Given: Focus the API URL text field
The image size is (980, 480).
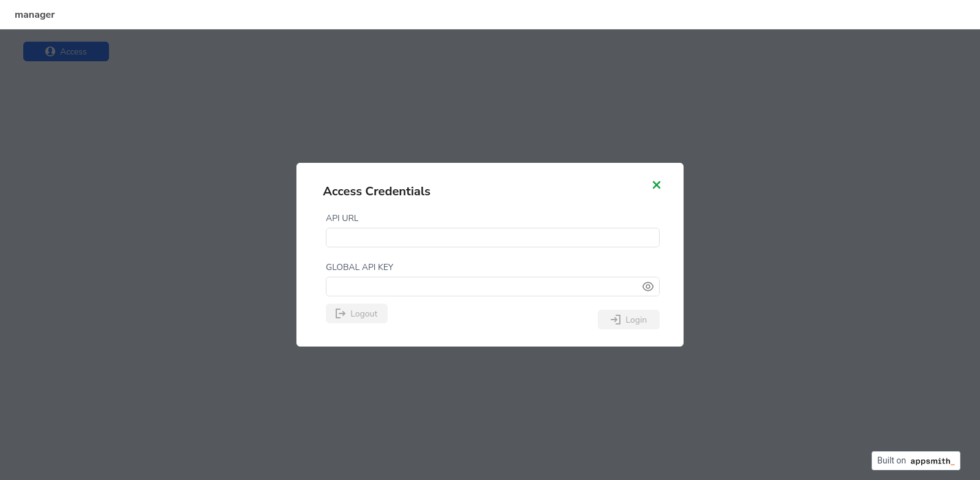Looking at the screenshot, I should 492,238.
